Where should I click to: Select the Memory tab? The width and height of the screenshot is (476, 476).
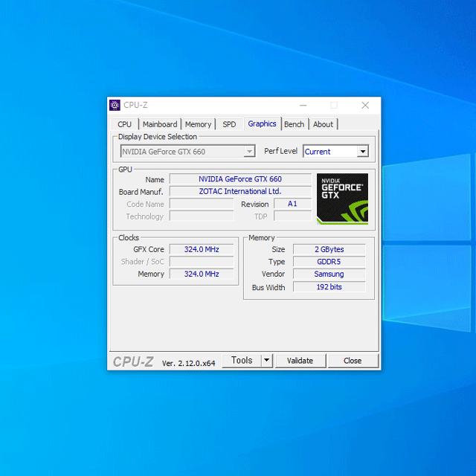(x=199, y=124)
